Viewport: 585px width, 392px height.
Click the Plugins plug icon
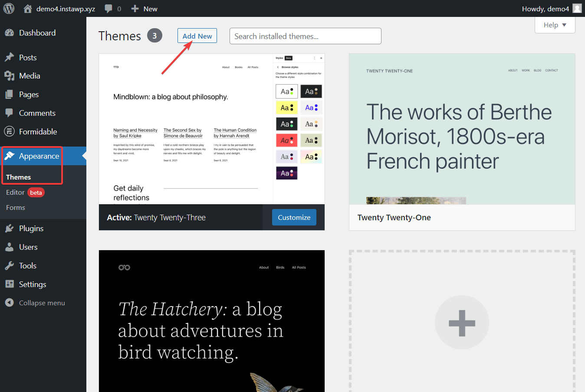click(x=10, y=228)
